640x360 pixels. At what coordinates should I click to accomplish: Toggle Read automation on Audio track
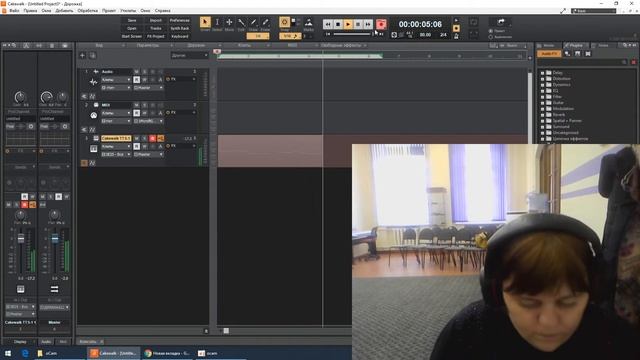(x=136, y=80)
